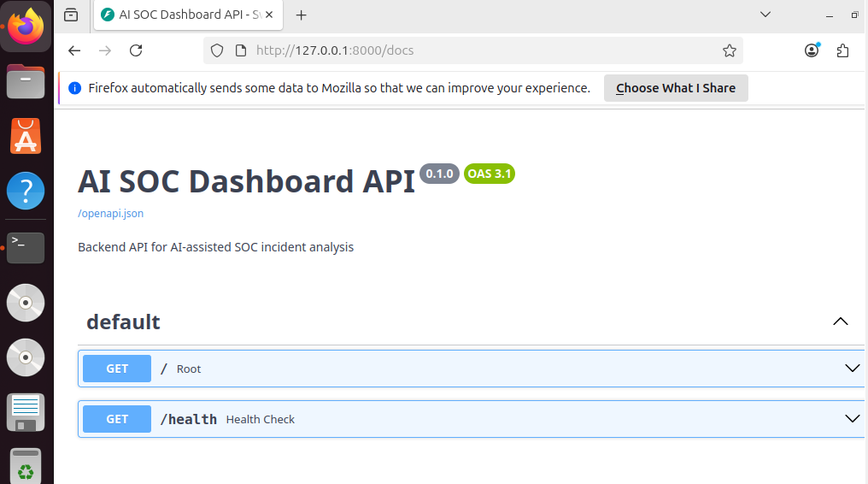868x484 pixels.
Task: Minimize the Firefox window
Action: pos(830,15)
